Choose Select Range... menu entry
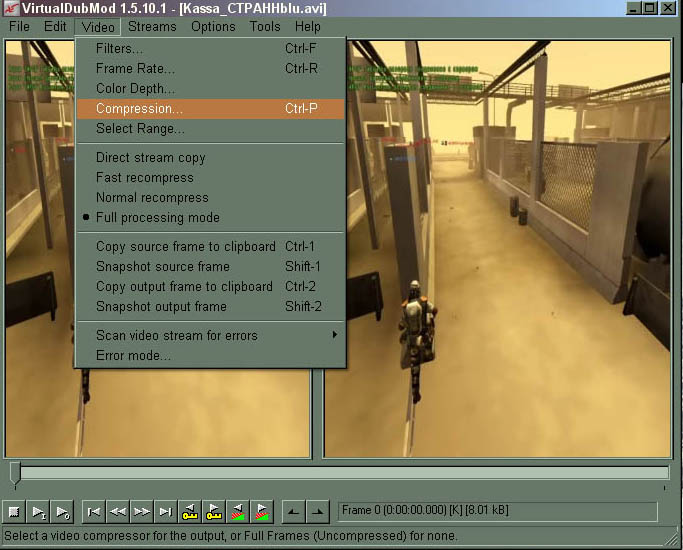683x550 pixels. point(211,128)
